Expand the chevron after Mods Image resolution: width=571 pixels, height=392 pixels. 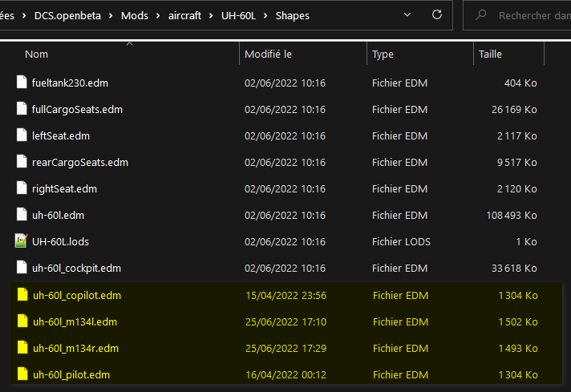158,16
